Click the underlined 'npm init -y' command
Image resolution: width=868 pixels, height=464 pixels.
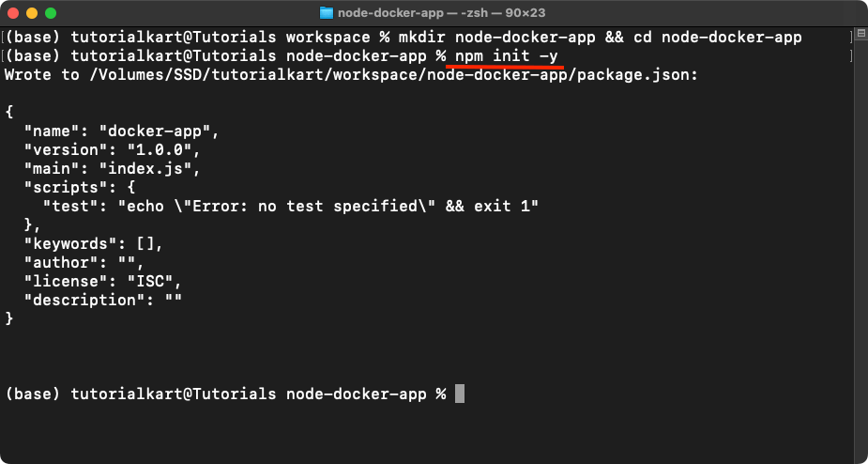[506, 56]
